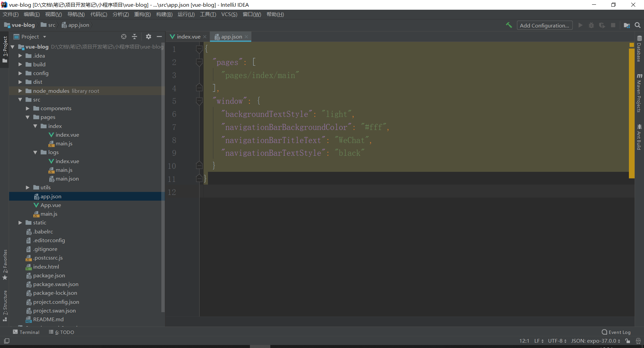Open the Terminal tool window
The width and height of the screenshot is (644, 348).
coord(26,332)
